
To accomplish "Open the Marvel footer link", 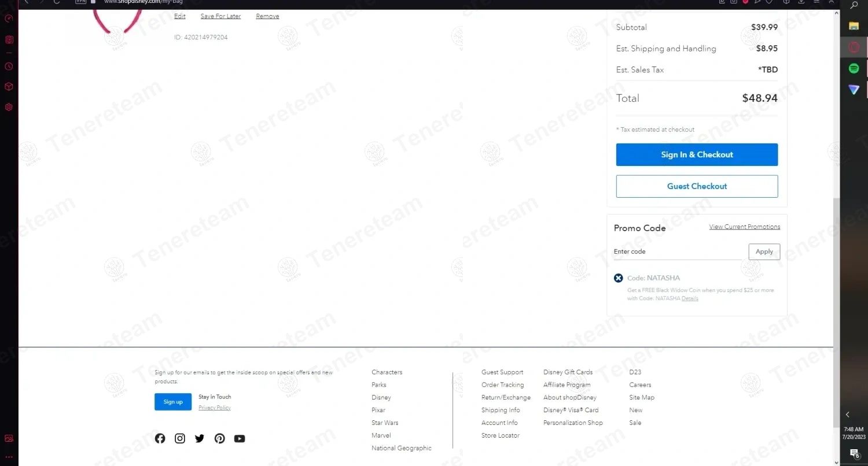I will coord(381,435).
